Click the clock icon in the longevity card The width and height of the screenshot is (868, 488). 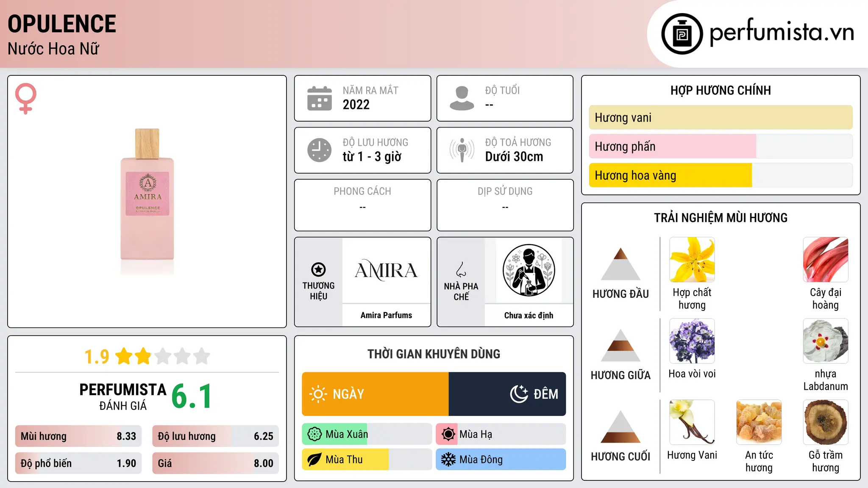click(x=320, y=150)
